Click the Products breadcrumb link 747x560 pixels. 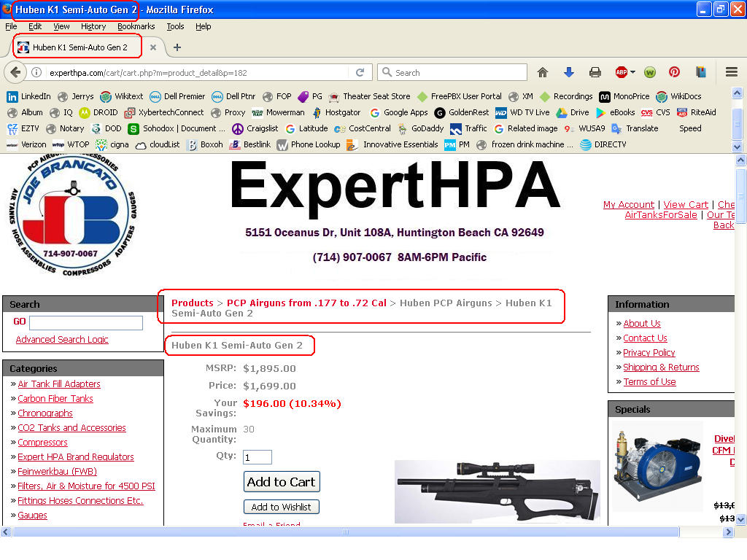coord(193,303)
